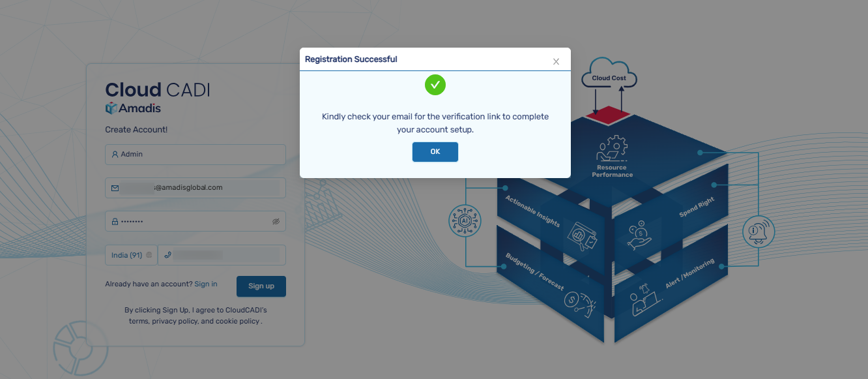Click the alert bell circle icon
This screenshot has width=868, height=379.
759,231
